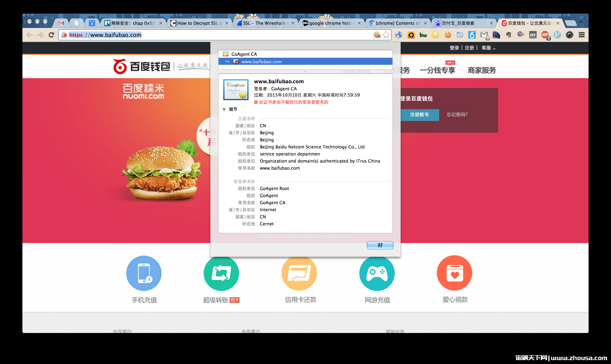Screen dimensions: 611x364
Task: Click 登录 login link in top bar
Action: coord(454,48)
